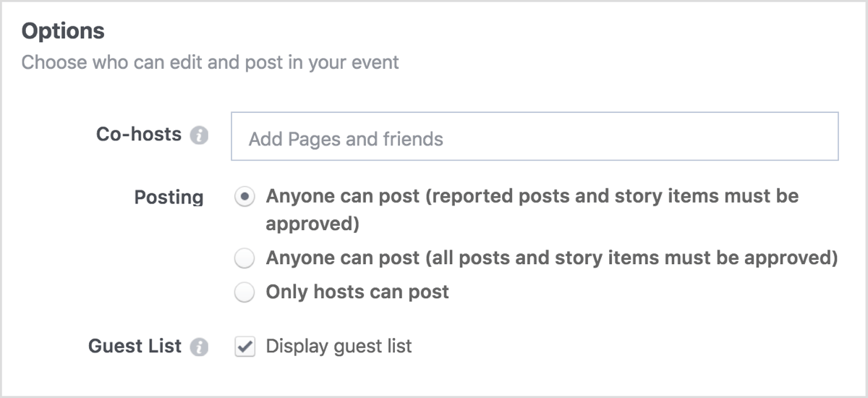Click the wrapped 'approved)' line of the first option
This screenshot has width=868, height=398.
312,224
